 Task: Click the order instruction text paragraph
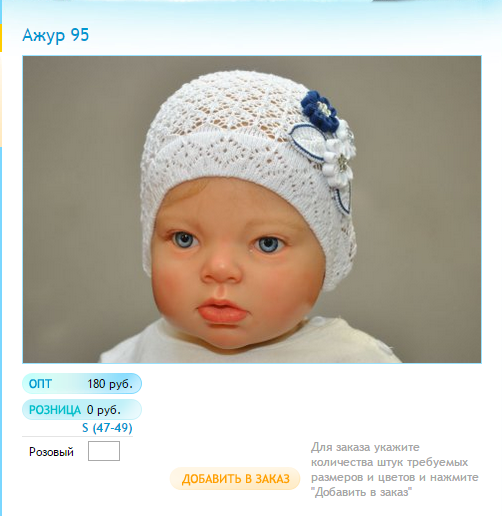[395, 469]
